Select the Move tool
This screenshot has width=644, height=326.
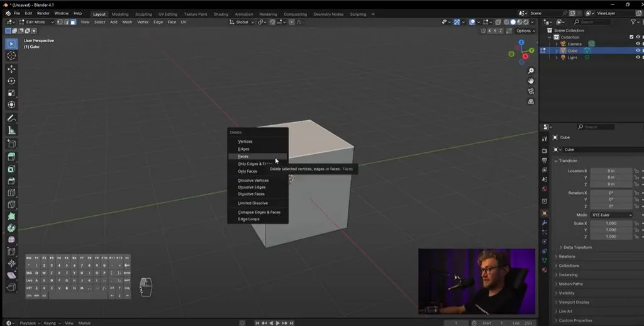click(x=11, y=69)
